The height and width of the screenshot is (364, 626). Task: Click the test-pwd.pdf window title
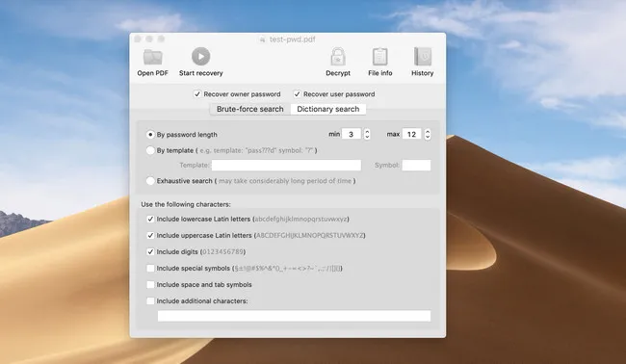[292, 39]
